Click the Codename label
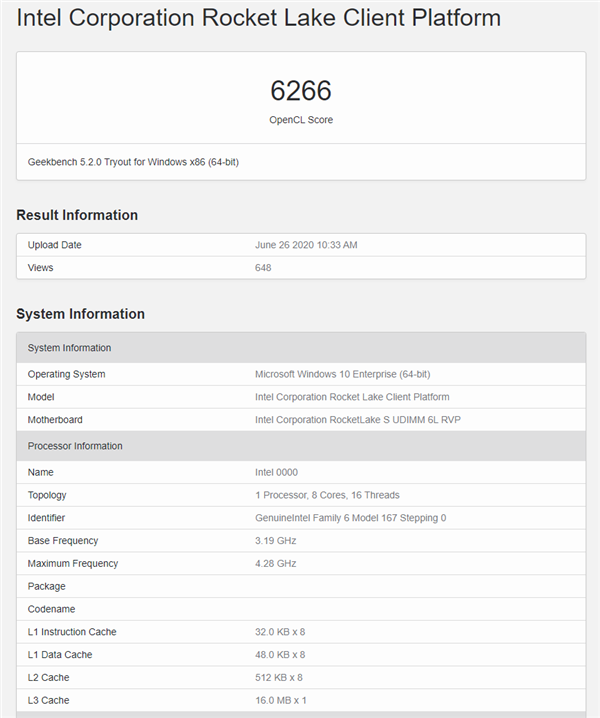 (x=51, y=609)
